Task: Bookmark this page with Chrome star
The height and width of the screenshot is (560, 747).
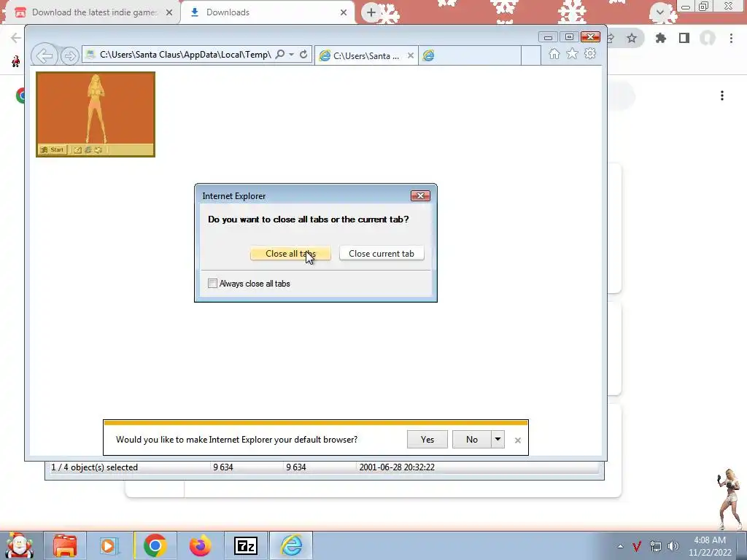Action: tap(632, 38)
